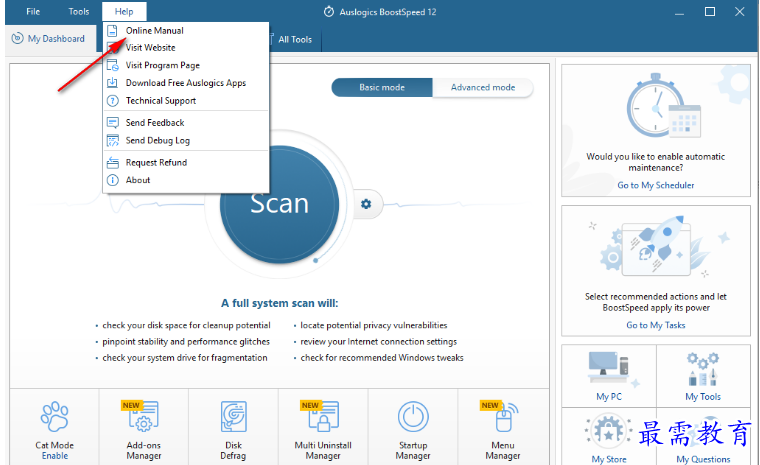Viewport: 760px width, 465px height.
Task: Click the automatic maintenance question text
Action: pyautogui.click(x=655, y=162)
